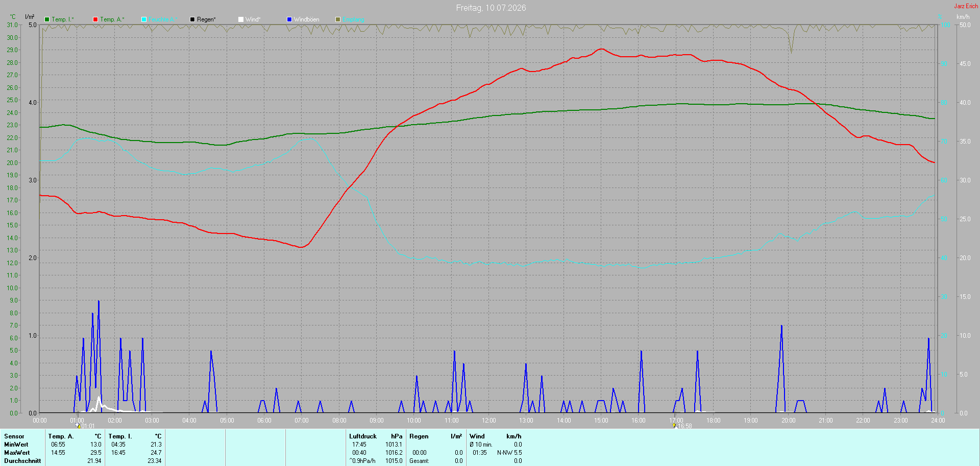Click the pressure value '1016.2'

click(x=394, y=453)
